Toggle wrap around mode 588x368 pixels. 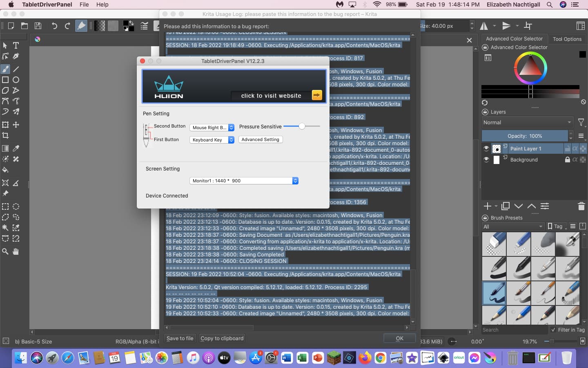point(528,26)
